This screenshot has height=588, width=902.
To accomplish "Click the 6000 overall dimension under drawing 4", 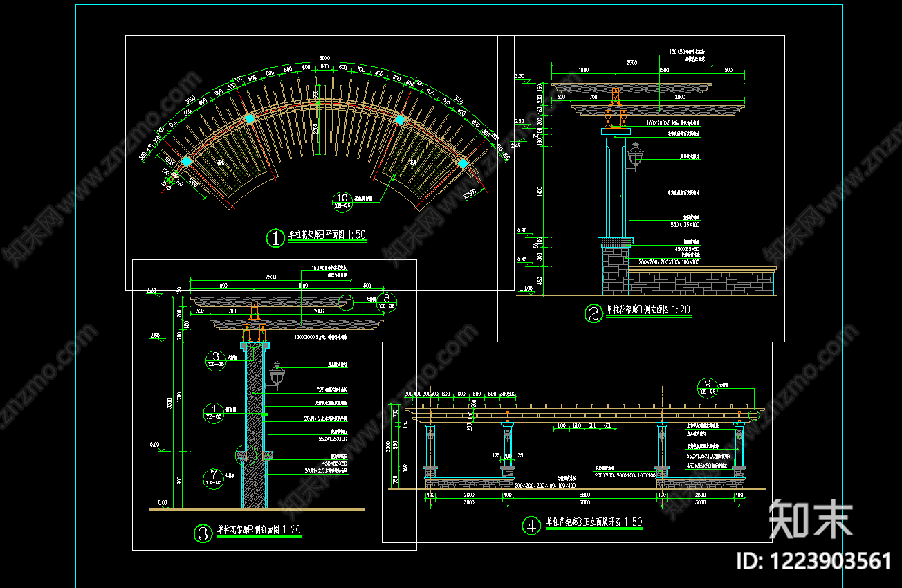I will click(x=584, y=504).
